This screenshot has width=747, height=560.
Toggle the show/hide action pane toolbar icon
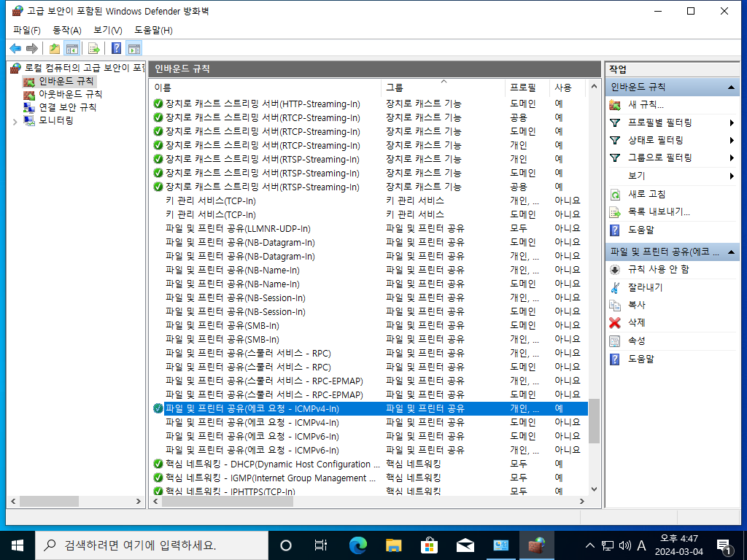tap(134, 48)
